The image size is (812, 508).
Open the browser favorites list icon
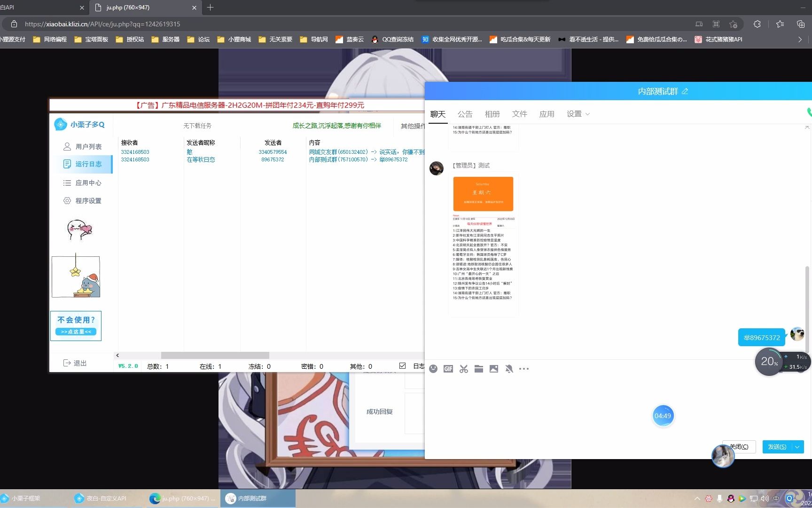pos(780,24)
